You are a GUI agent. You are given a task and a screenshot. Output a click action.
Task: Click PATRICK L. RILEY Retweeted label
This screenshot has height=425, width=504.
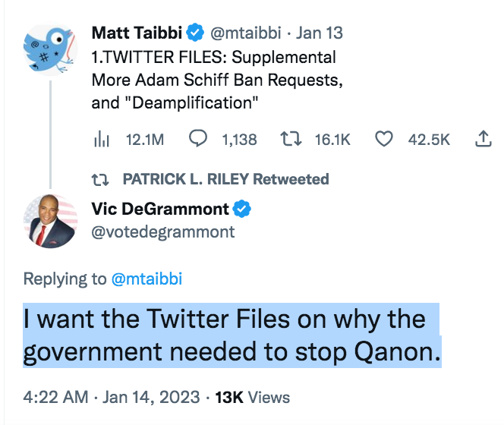225,179
